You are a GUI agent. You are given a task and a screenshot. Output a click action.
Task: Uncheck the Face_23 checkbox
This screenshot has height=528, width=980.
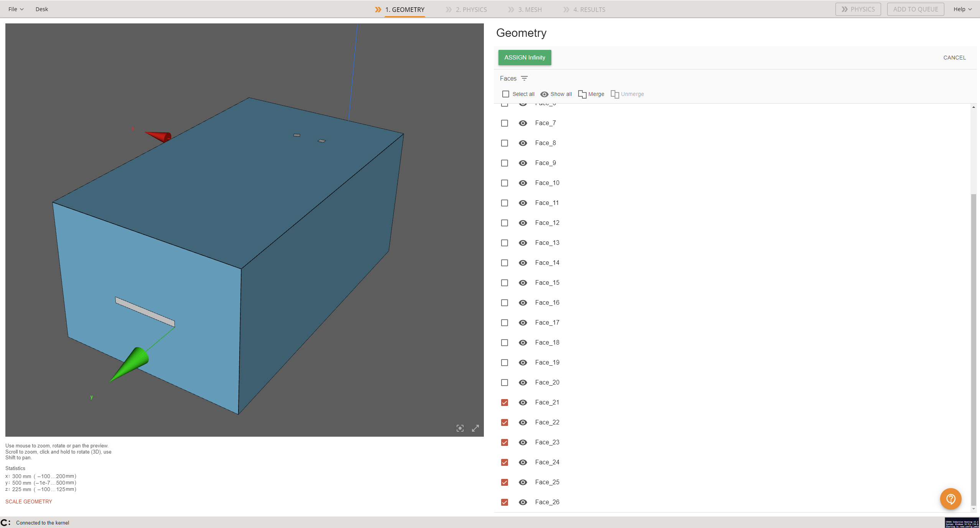coord(505,442)
